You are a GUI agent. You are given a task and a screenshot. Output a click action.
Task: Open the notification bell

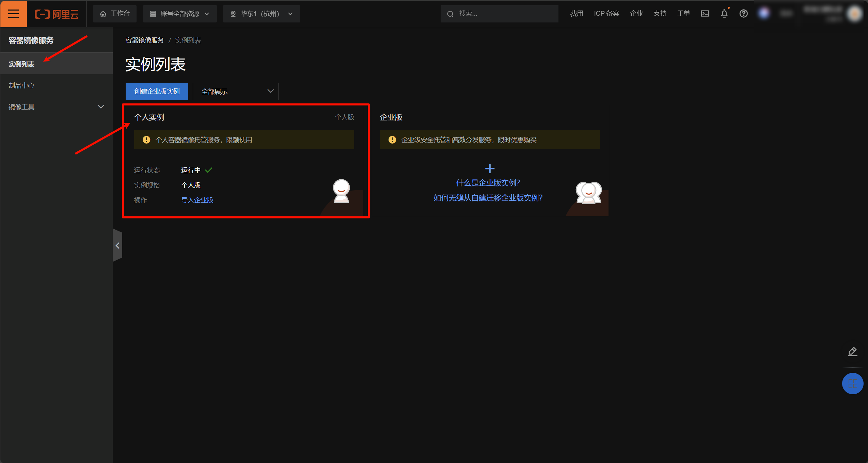724,14
